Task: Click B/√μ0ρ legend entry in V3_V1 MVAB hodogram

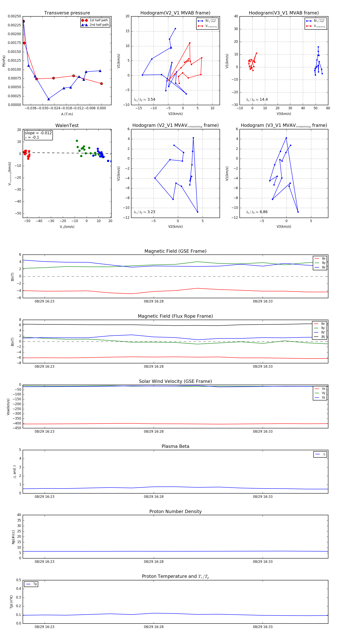Action: point(316,21)
